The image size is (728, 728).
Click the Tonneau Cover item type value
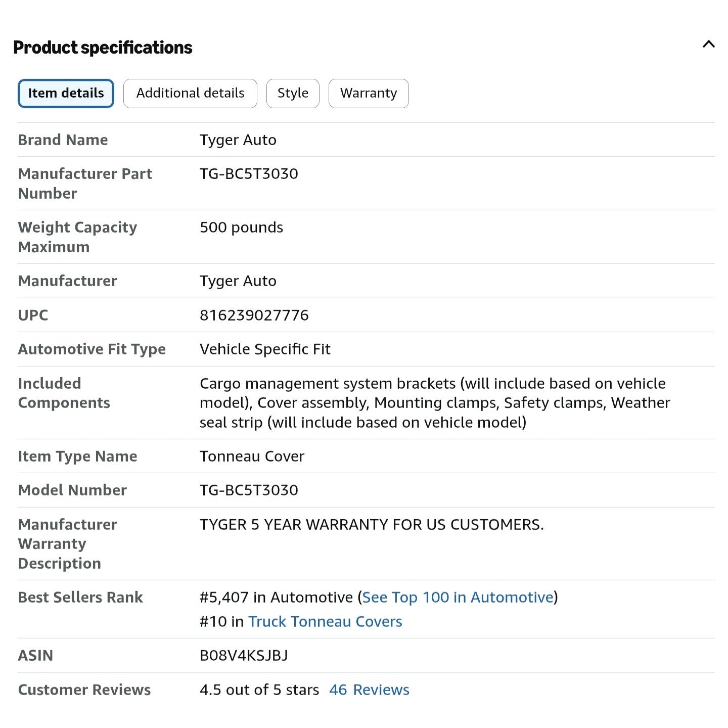[252, 456]
